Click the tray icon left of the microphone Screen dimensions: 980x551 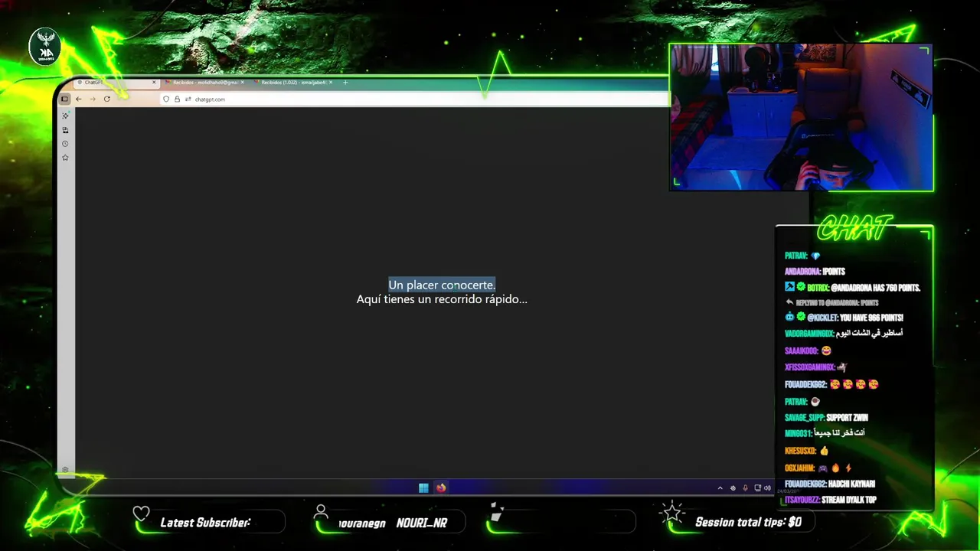pos(733,487)
